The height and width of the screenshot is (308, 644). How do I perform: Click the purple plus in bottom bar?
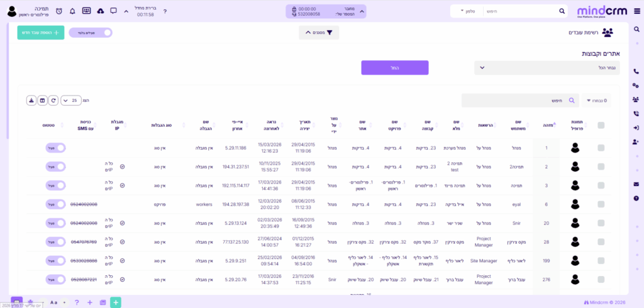coord(90,303)
